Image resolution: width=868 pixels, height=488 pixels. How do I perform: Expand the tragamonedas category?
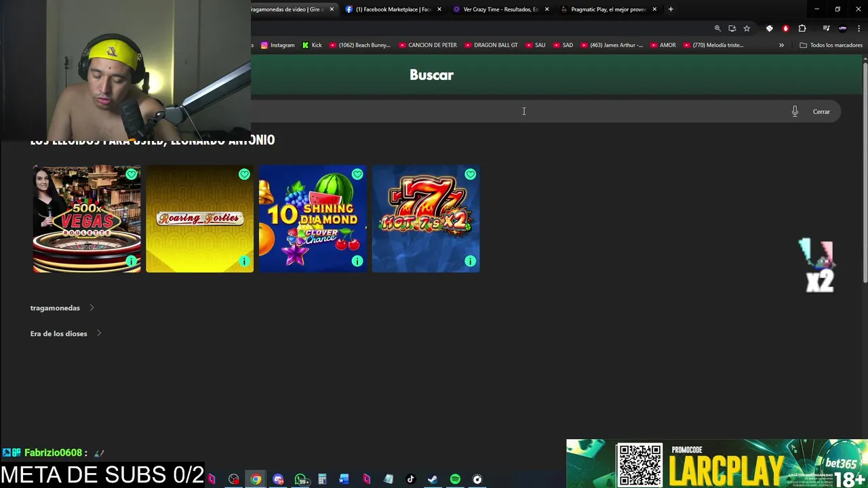[62, 308]
